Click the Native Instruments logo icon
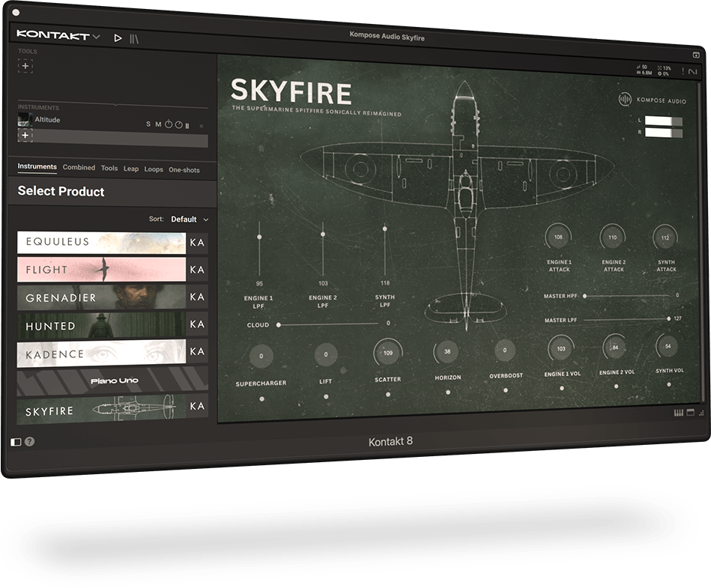 (693, 71)
